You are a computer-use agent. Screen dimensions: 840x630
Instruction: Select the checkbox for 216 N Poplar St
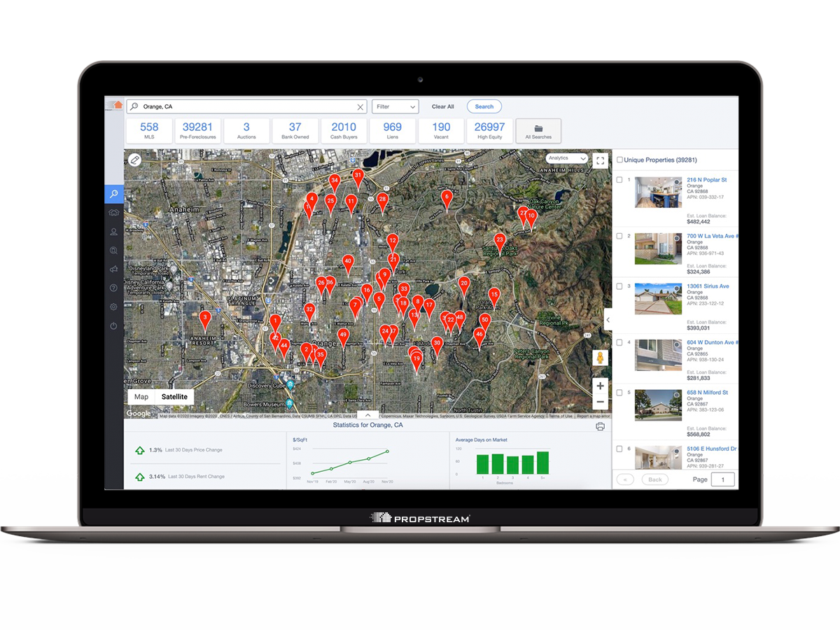click(x=619, y=179)
